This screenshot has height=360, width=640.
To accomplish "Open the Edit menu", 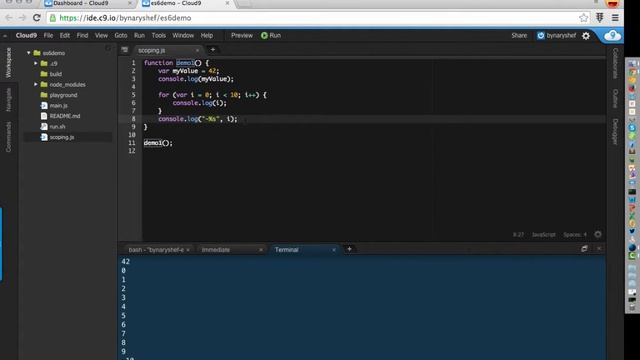I will (64, 36).
